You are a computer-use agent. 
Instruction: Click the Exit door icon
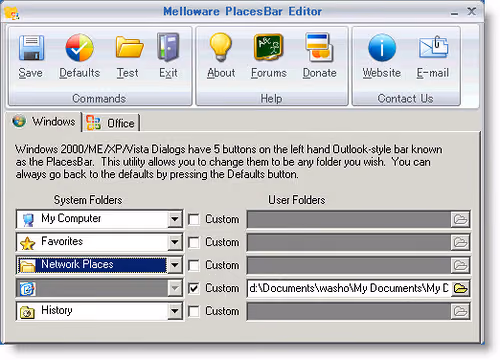point(168,47)
